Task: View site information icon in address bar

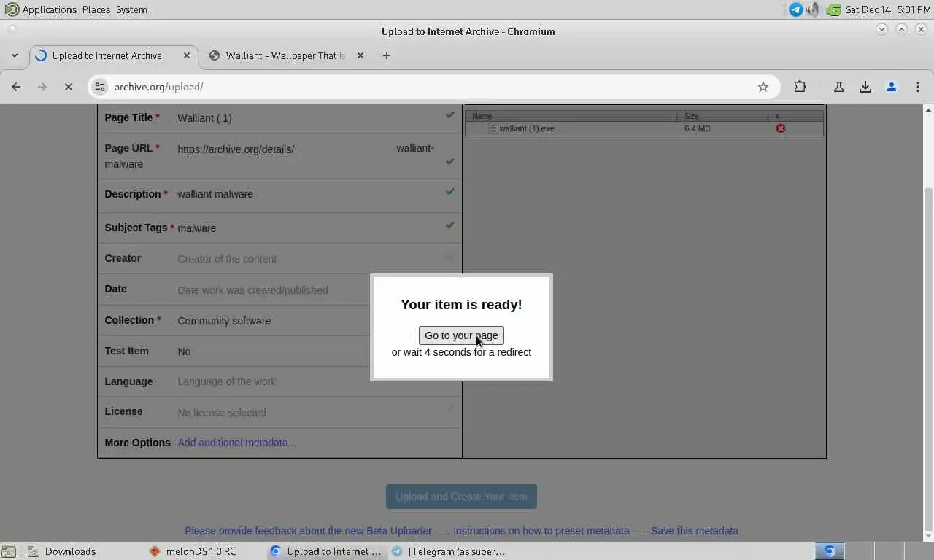Action: [100, 87]
